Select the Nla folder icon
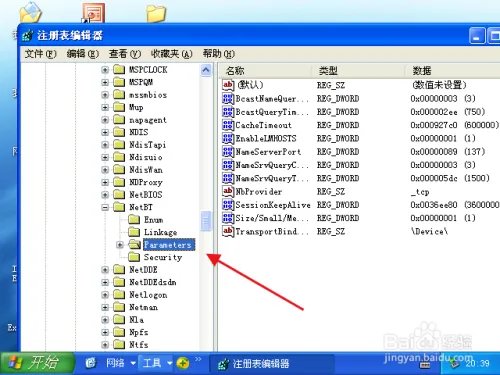The height and width of the screenshot is (375, 500). (119, 320)
